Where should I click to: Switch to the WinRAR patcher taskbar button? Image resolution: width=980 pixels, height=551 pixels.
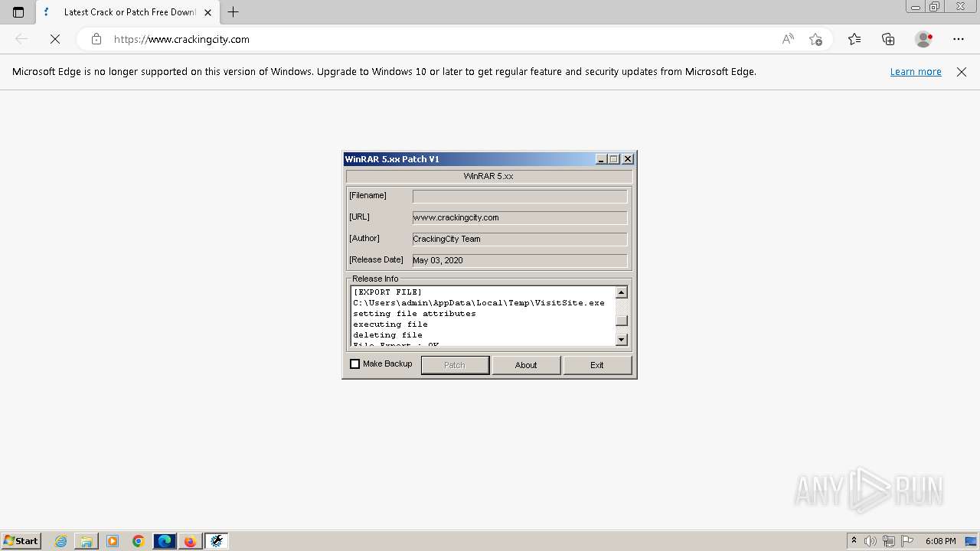(217, 541)
